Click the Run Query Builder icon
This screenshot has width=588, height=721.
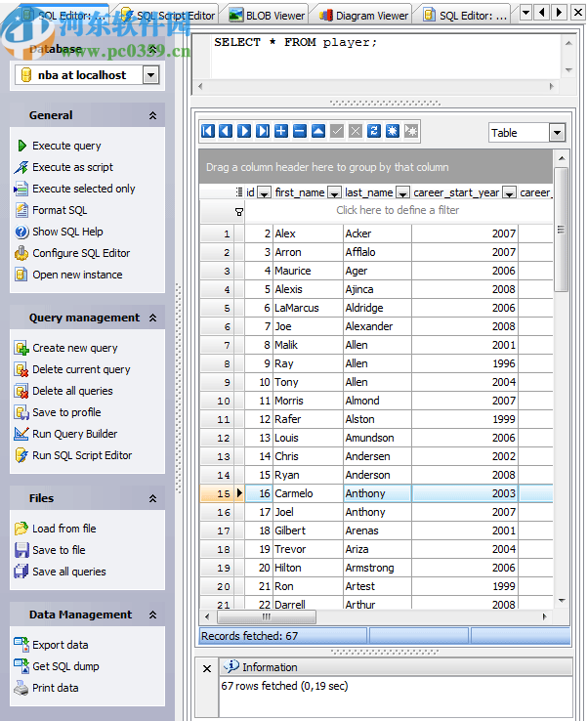21,434
